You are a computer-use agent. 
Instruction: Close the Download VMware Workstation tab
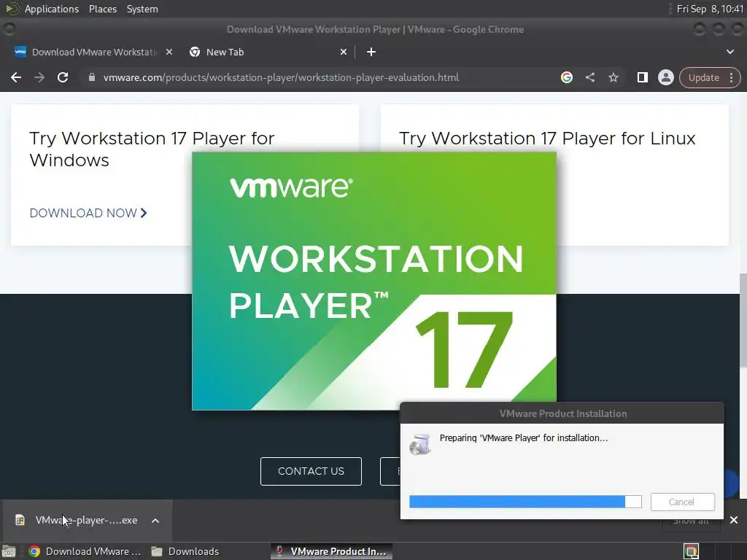tap(169, 52)
